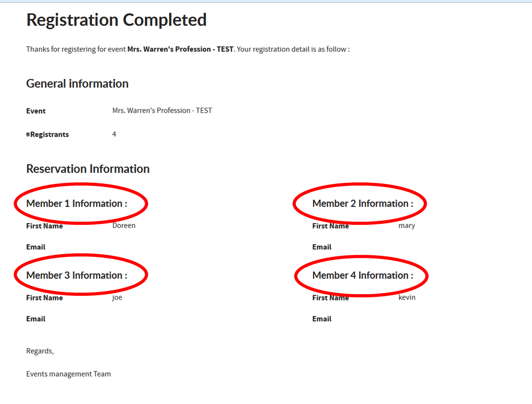Select the Reservation Information heading

point(88,169)
